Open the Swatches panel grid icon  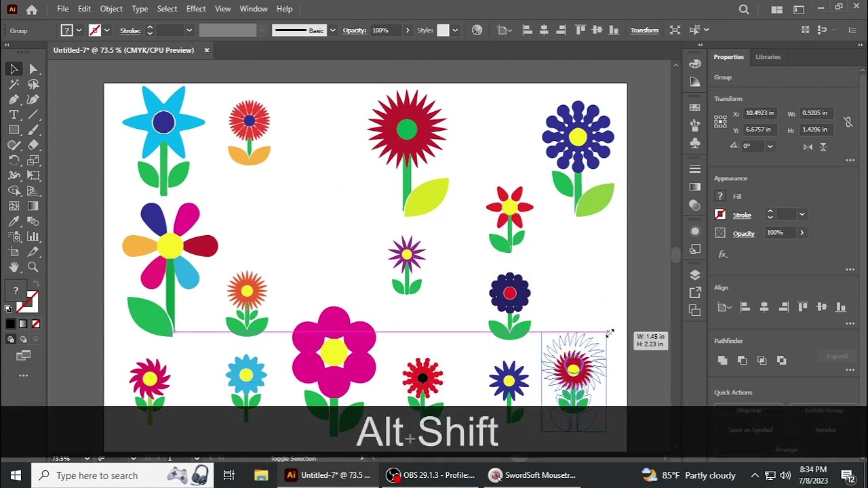point(695,107)
